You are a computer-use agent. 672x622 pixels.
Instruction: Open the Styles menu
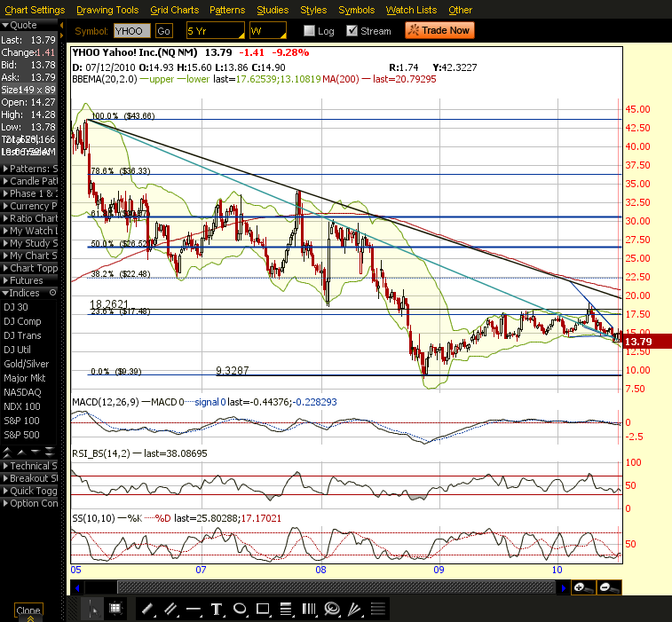click(x=313, y=10)
